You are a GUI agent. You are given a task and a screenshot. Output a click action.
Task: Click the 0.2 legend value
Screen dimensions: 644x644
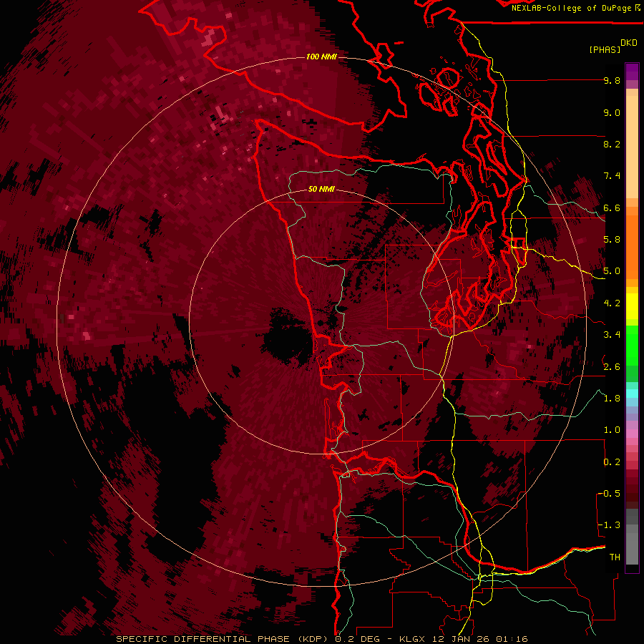612,462
